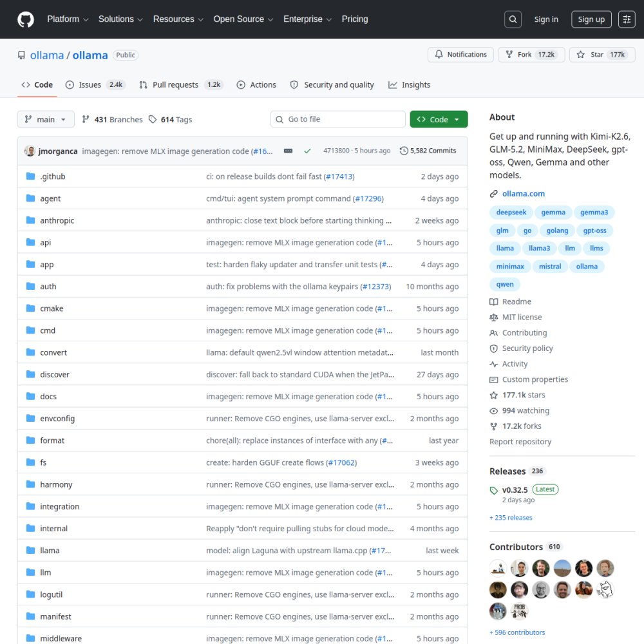This screenshot has width=644, height=644.
Task: Focus the Go to file search field
Action: pyautogui.click(x=338, y=120)
